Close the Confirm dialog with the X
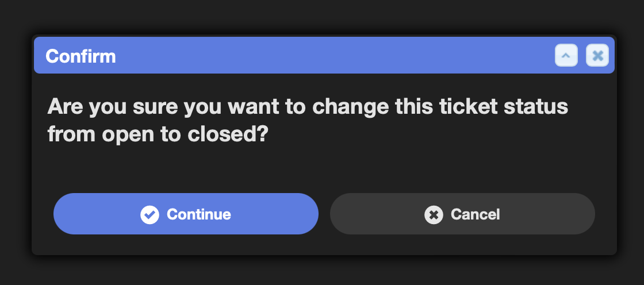644x285 pixels. (x=597, y=55)
